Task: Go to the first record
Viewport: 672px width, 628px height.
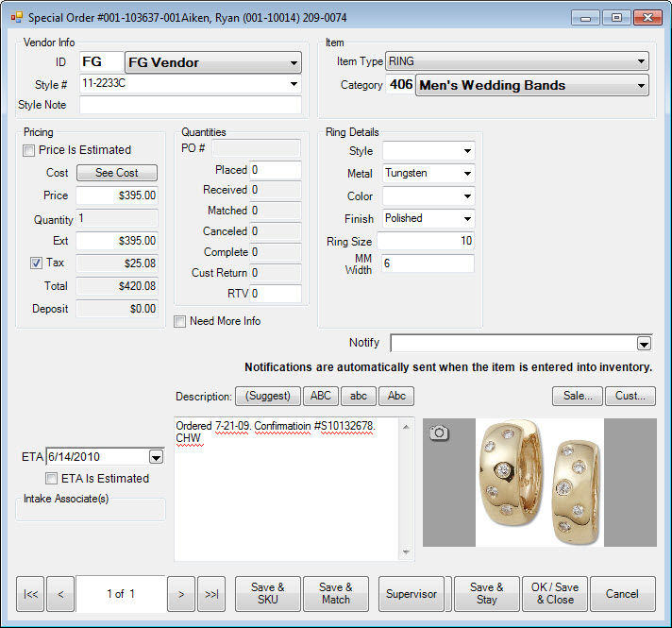Action: click(x=30, y=594)
